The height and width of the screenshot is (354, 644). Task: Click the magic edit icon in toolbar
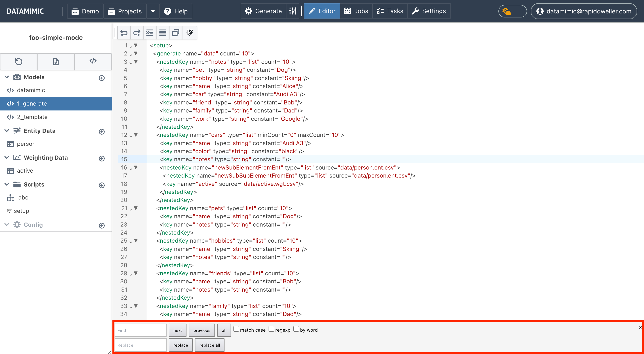189,32
